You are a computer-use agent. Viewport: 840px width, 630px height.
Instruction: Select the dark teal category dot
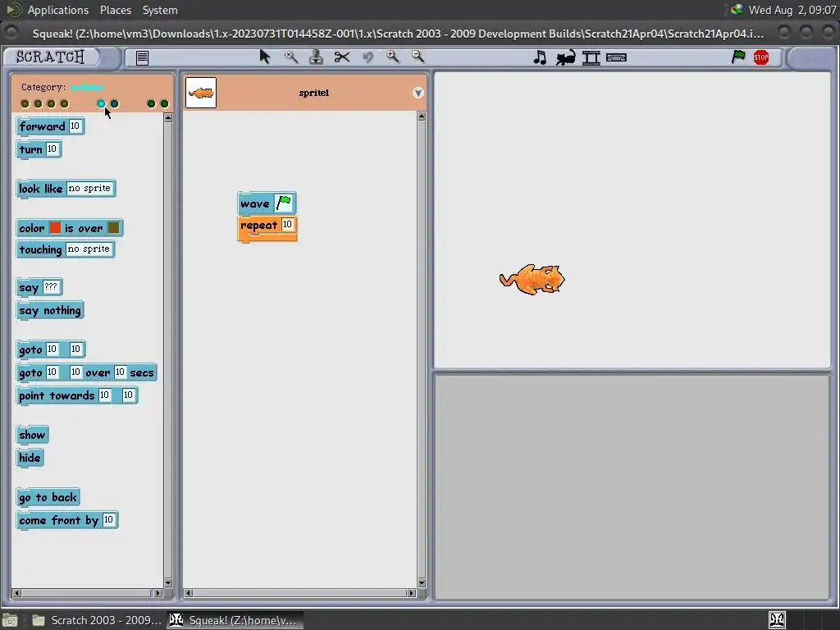click(x=114, y=104)
